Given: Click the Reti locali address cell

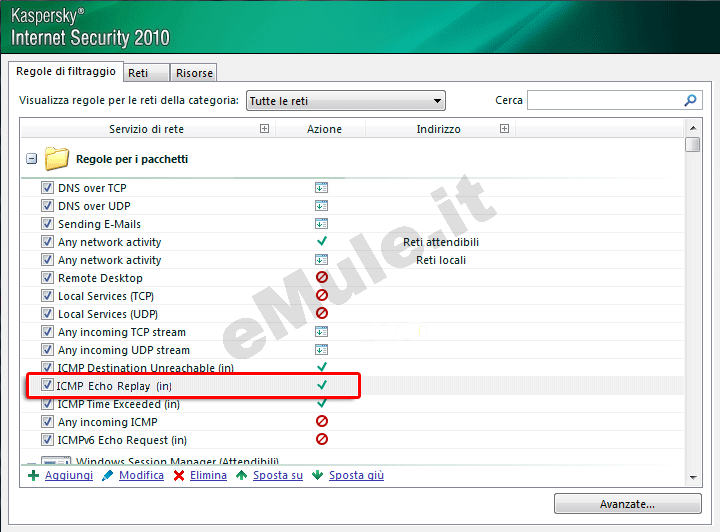Looking at the screenshot, I should 441,260.
